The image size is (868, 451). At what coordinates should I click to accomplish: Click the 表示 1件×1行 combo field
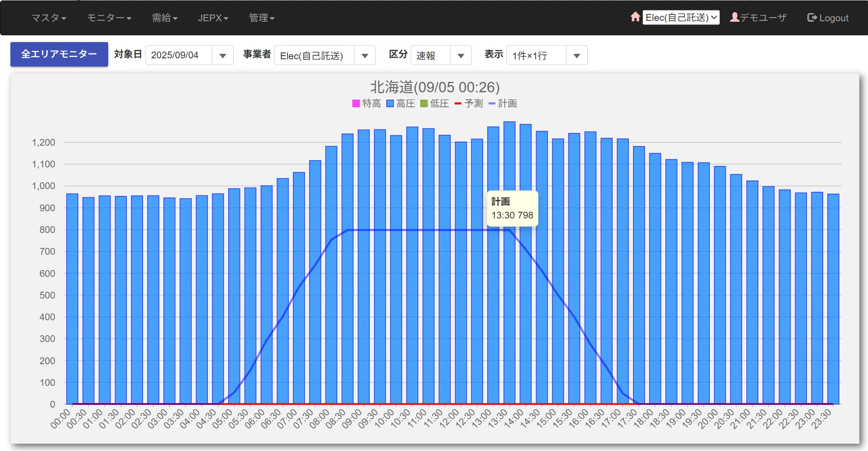pos(536,55)
